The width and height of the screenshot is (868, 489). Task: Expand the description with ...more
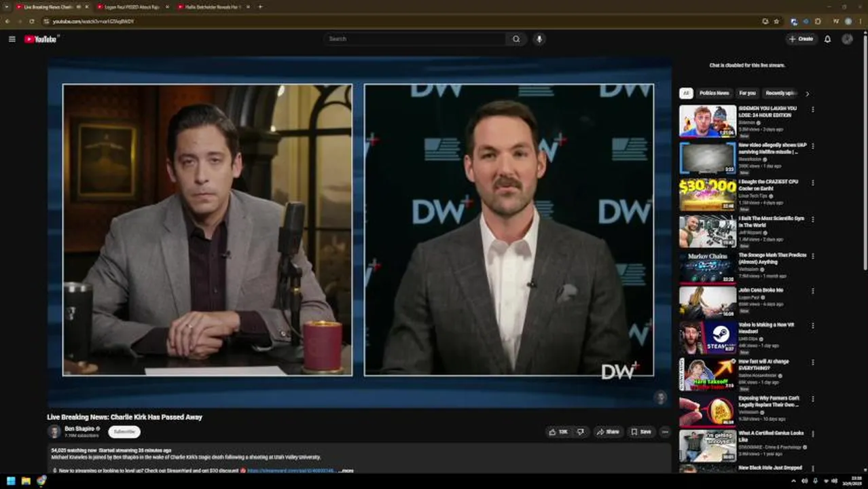point(346,470)
